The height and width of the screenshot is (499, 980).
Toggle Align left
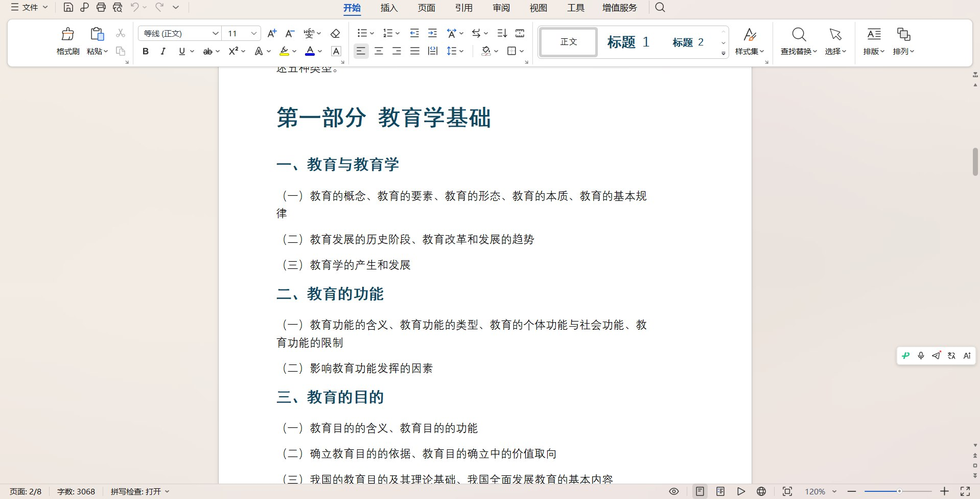[361, 51]
